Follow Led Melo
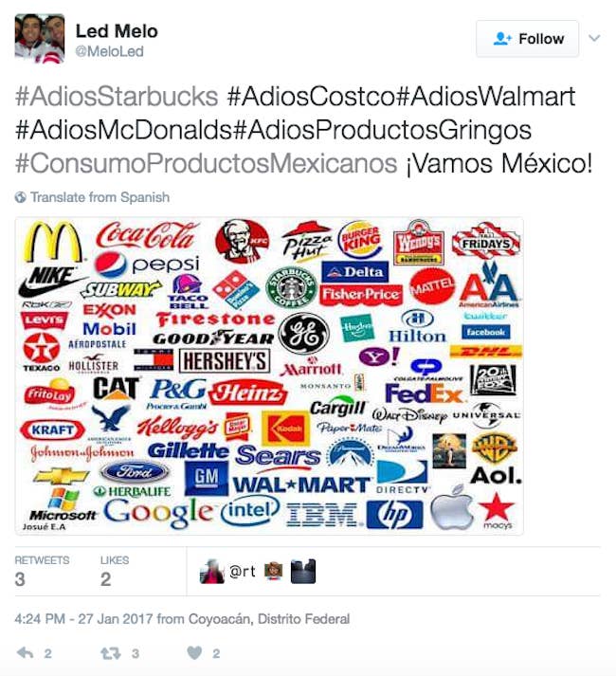Viewport: 616px width, 676px height. tap(527, 39)
